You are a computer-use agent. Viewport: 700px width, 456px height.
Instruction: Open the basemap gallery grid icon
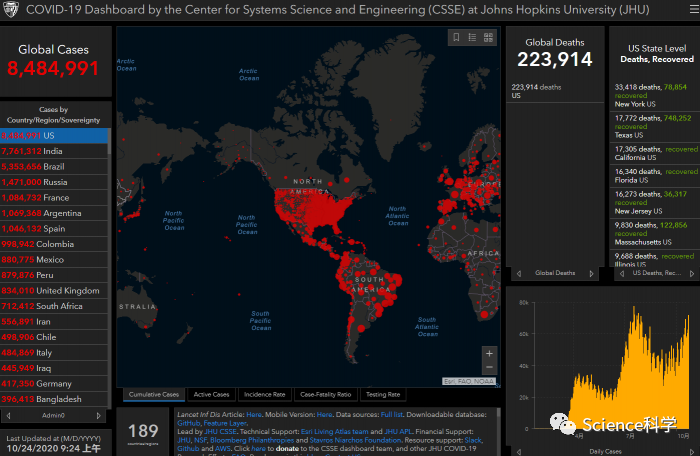click(488, 38)
